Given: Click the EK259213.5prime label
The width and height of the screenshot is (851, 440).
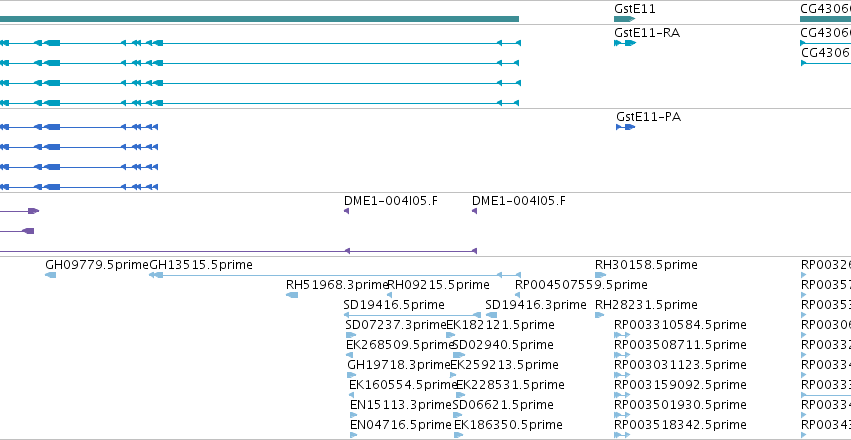Looking at the screenshot, I should coord(504,365).
